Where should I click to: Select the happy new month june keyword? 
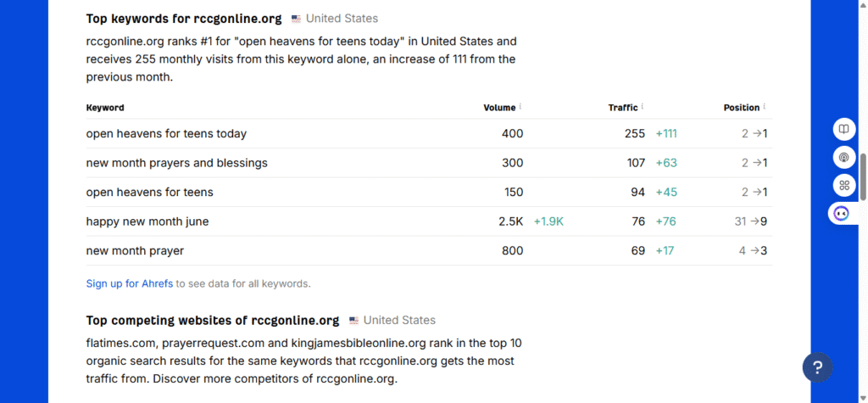[x=147, y=221]
